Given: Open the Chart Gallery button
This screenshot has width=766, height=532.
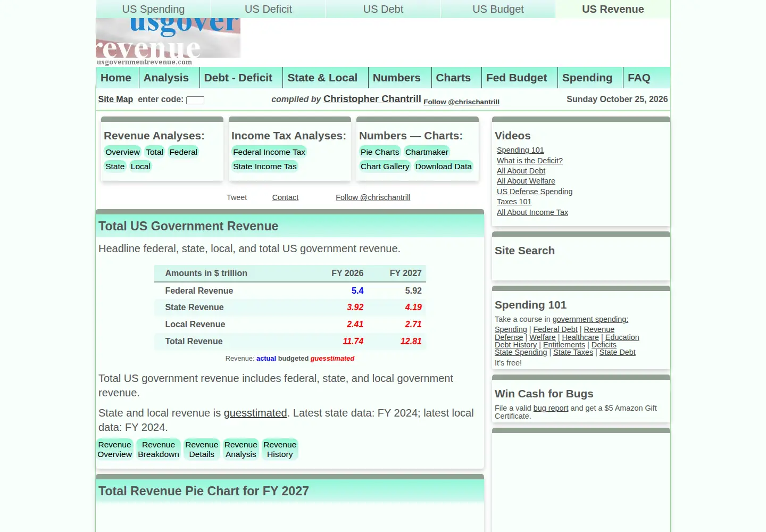Looking at the screenshot, I should click(x=385, y=166).
